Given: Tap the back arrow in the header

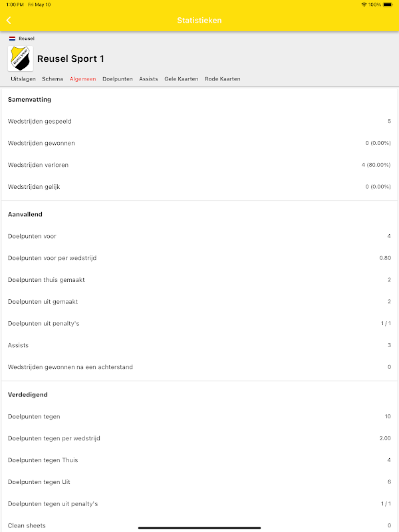Looking at the screenshot, I should tap(9, 21).
